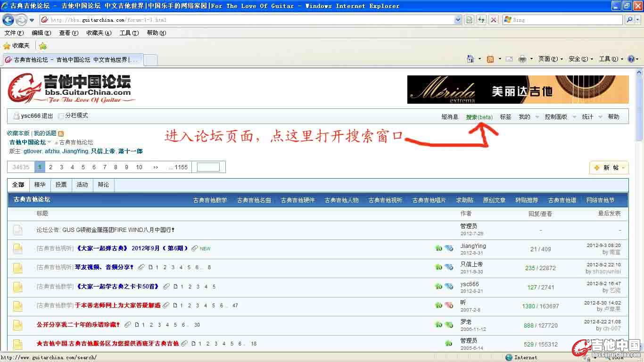Viewport: 644px width, 362px height.
Task: Open the Mérida 美丽达吉他 banner ad
Action: pos(518,89)
